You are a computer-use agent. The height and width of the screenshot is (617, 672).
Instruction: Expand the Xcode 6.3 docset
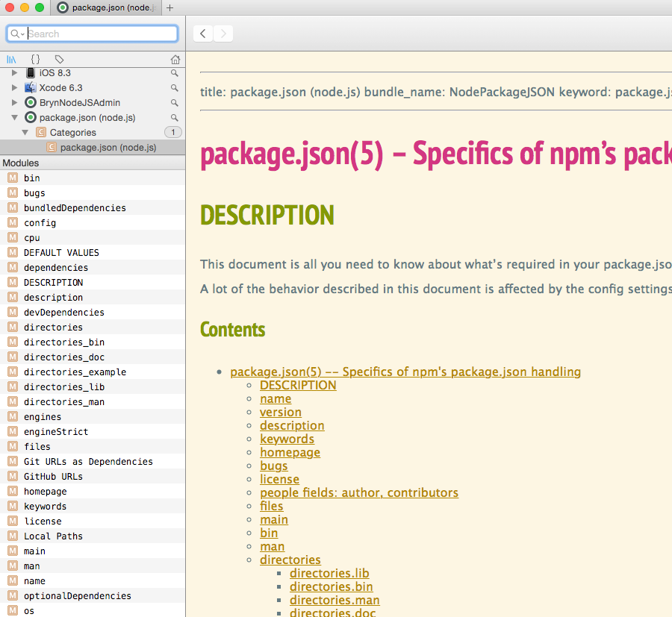pyautogui.click(x=13, y=88)
